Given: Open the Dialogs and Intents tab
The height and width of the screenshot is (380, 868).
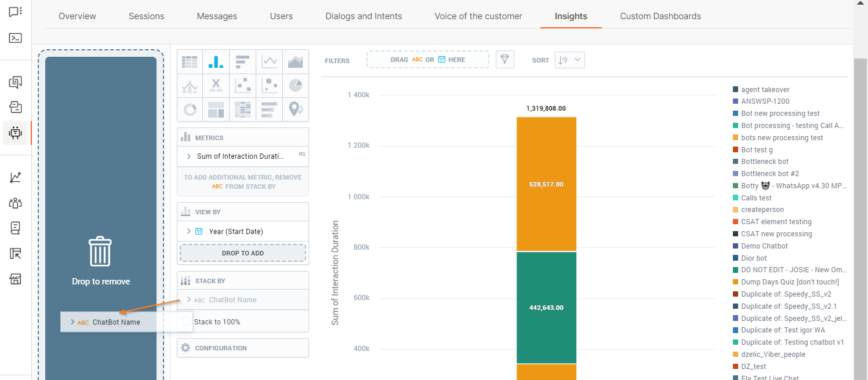Looking at the screenshot, I should tap(364, 16).
